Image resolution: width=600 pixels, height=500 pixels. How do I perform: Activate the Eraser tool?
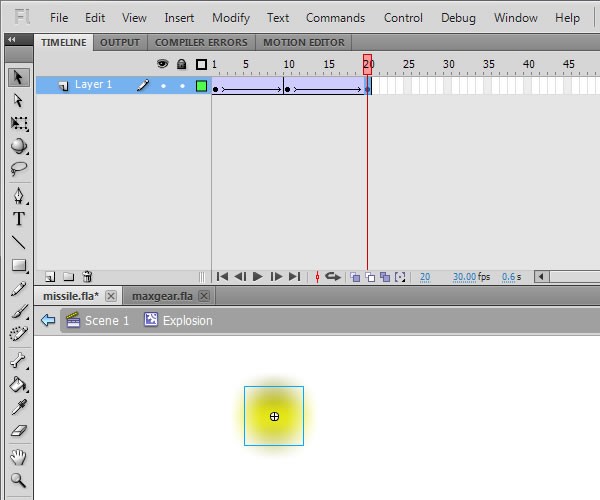tap(18, 431)
